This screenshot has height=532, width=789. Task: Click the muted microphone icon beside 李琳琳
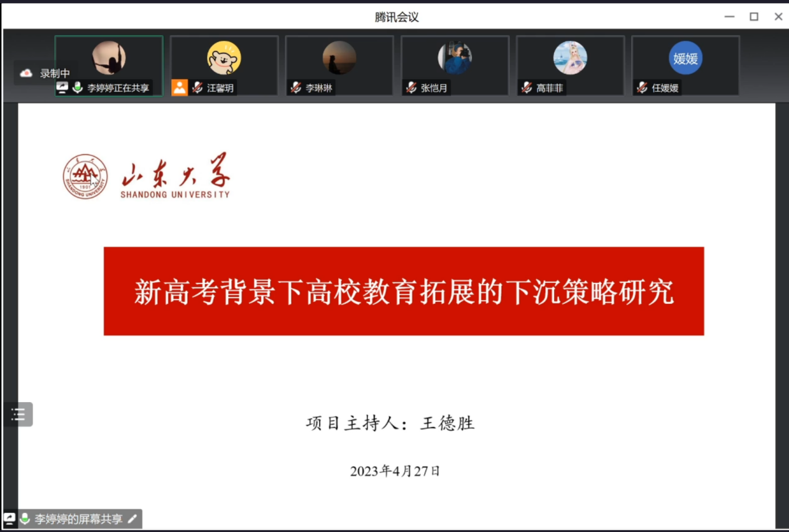pyautogui.click(x=296, y=88)
